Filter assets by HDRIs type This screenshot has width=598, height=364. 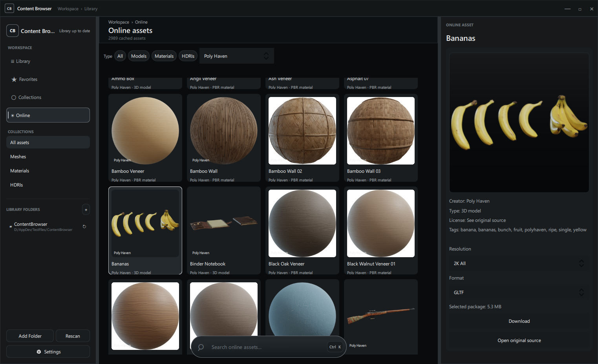point(188,56)
